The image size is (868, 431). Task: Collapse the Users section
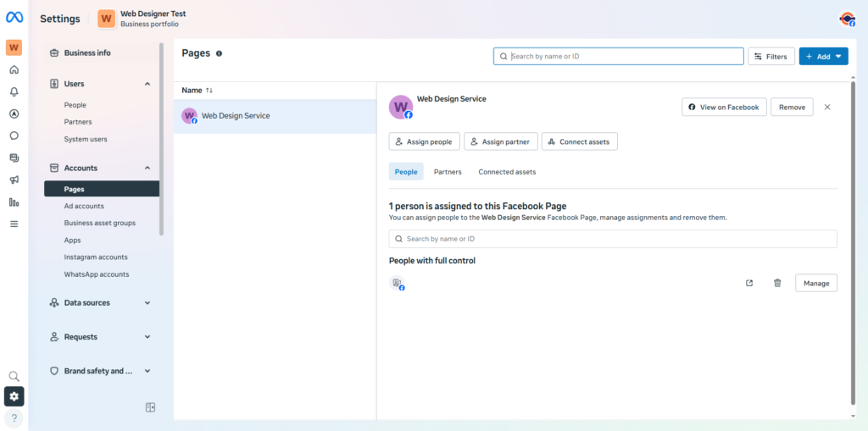point(147,84)
